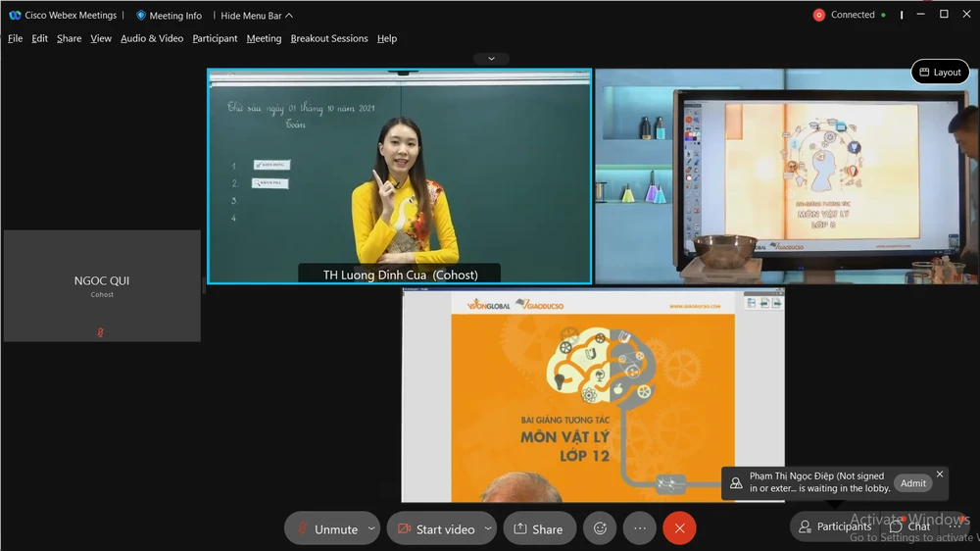Open the Layout options
The height and width of the screenshot is (551, 980).
[x=939, y=72]
